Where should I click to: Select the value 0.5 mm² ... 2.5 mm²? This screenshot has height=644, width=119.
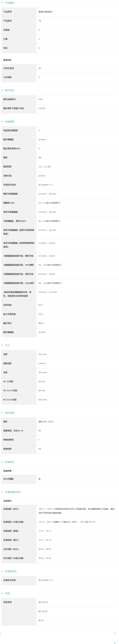(x=48, y=292)
